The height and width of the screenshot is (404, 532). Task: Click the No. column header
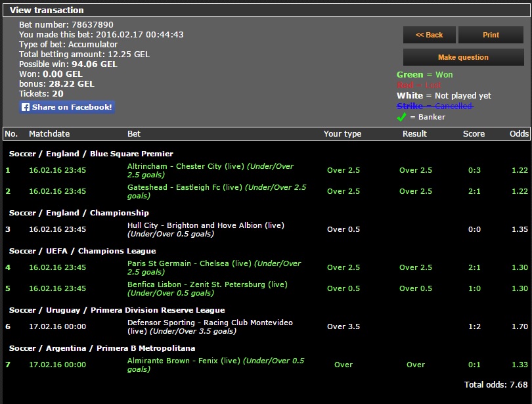(11, 133)
